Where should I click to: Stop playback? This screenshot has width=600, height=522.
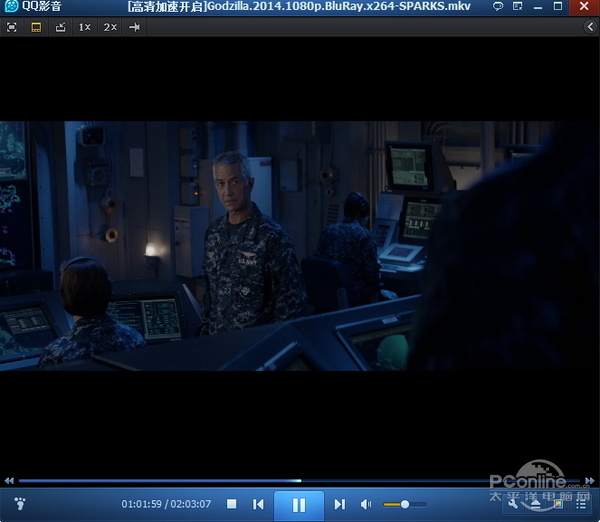232,504
